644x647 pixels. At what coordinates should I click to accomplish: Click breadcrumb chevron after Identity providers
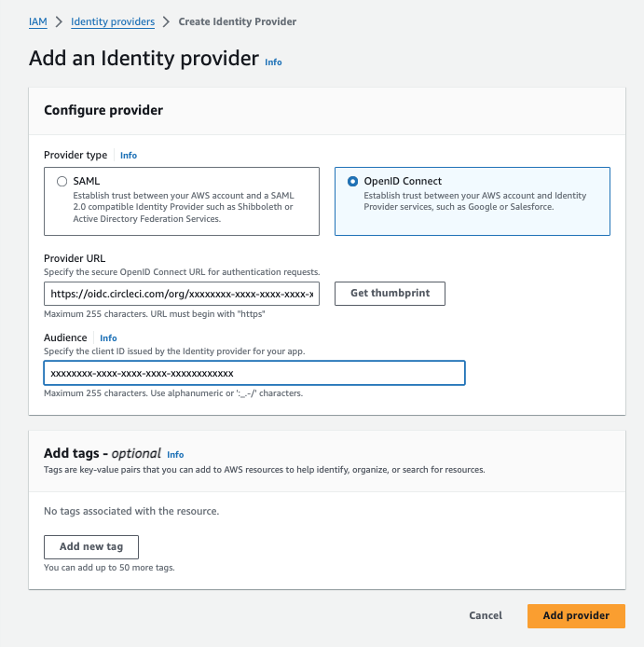166,21
